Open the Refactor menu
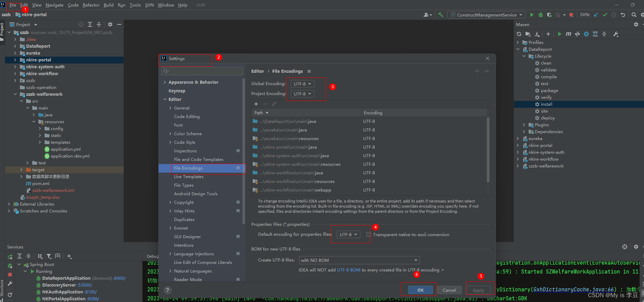The image size is (644, 302). [x=91, y=5]
